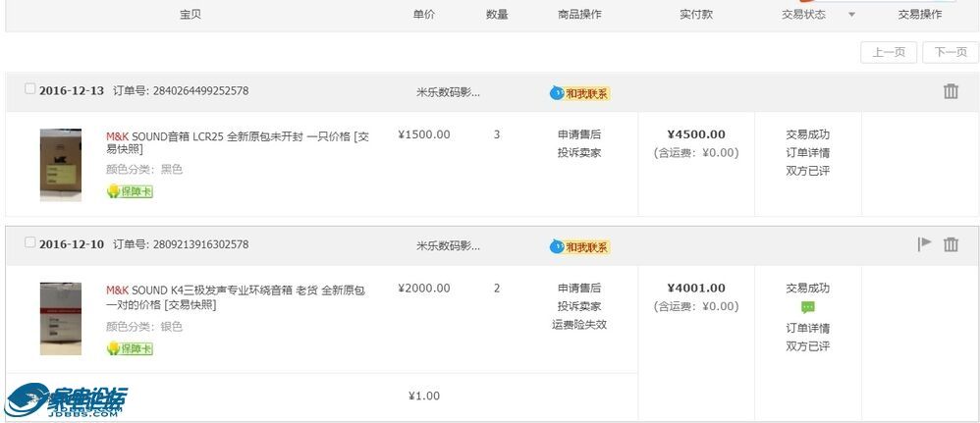Open M&K SOUND LCR25 product title link
980x423 pixels.
click(238, 142)
